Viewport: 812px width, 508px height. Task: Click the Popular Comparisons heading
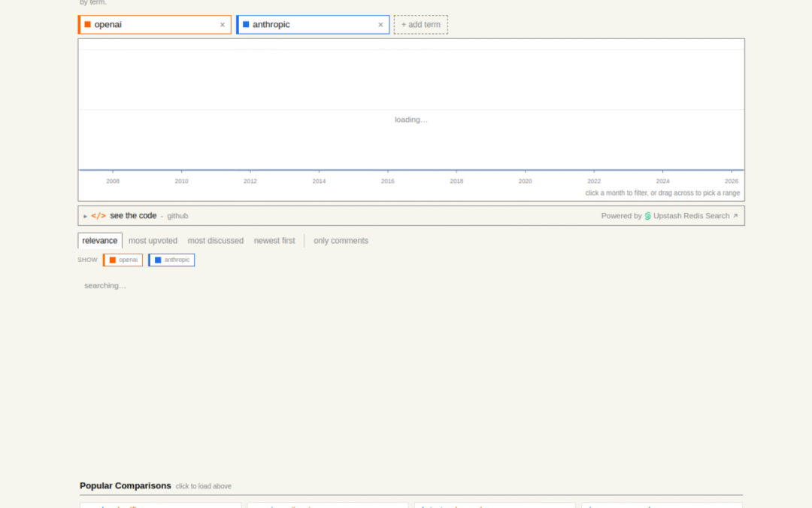click(x=126, y=485)
